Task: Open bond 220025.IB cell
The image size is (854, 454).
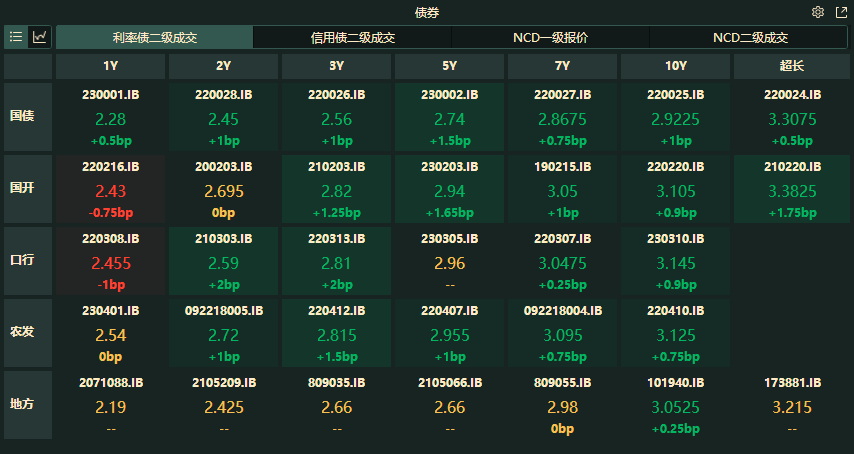Action: point(675,116)
